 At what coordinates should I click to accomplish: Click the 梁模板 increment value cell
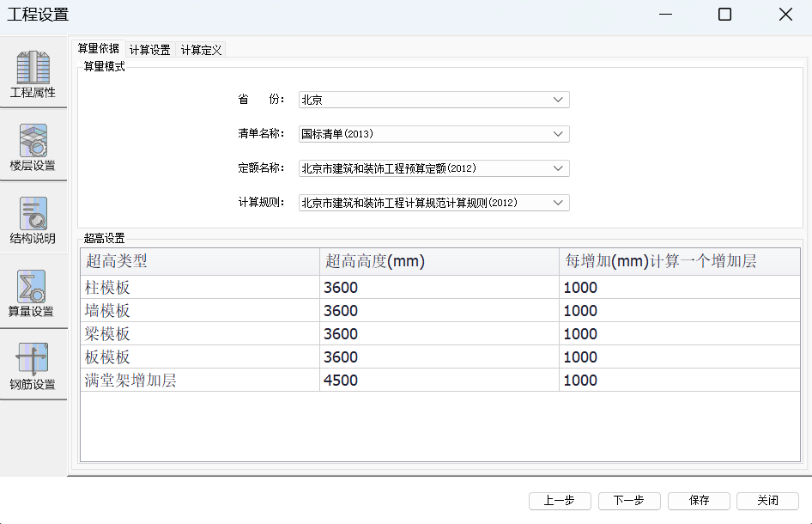(678, 334)
